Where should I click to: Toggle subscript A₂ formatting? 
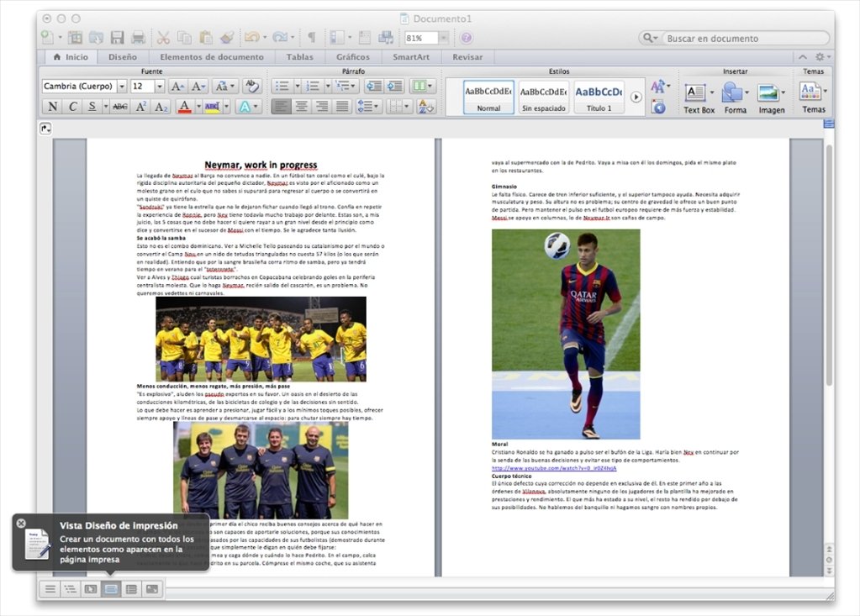(161, 107)
